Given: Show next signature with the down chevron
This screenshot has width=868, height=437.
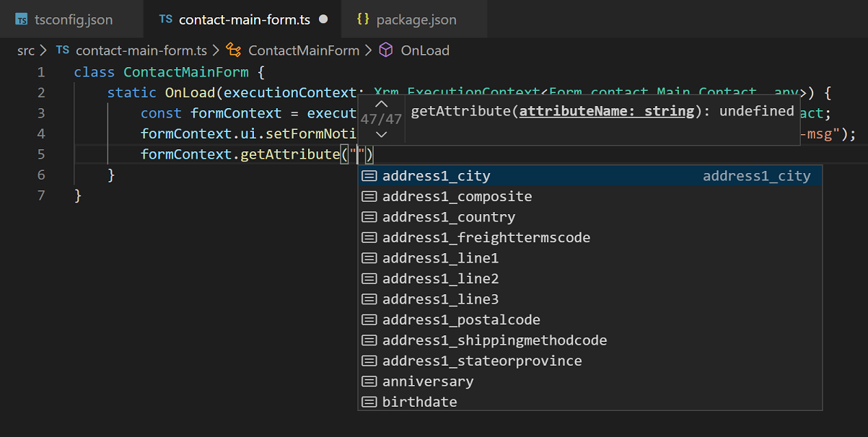Looking at the screenshot, I should (382, 134).
